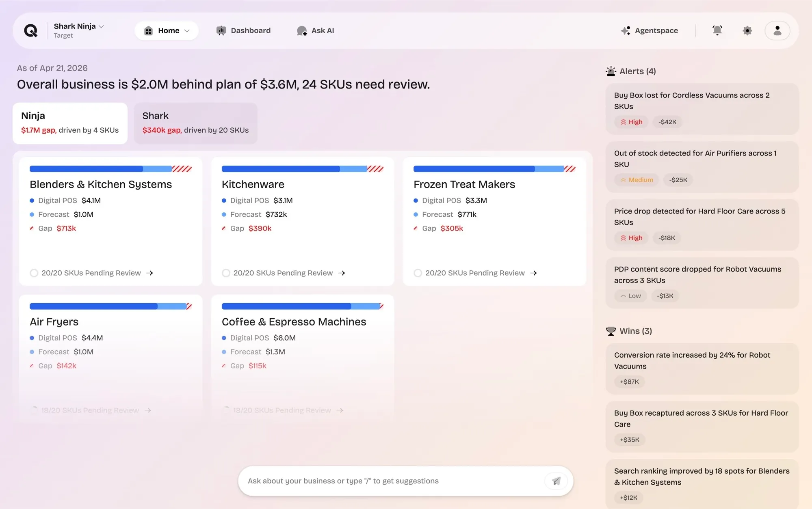
Task: Click the +$35K win badge
Action: point(630,440)
